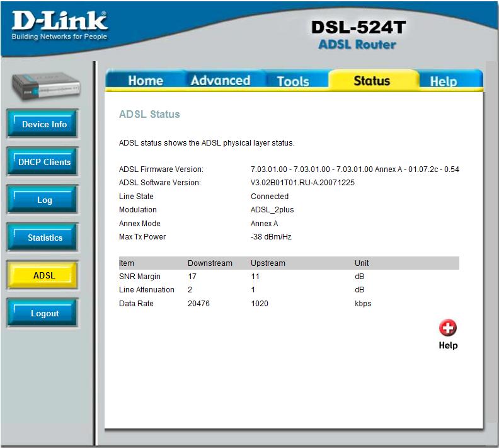Show the Statistics page
499x448 pixels.
coord(43,238)
